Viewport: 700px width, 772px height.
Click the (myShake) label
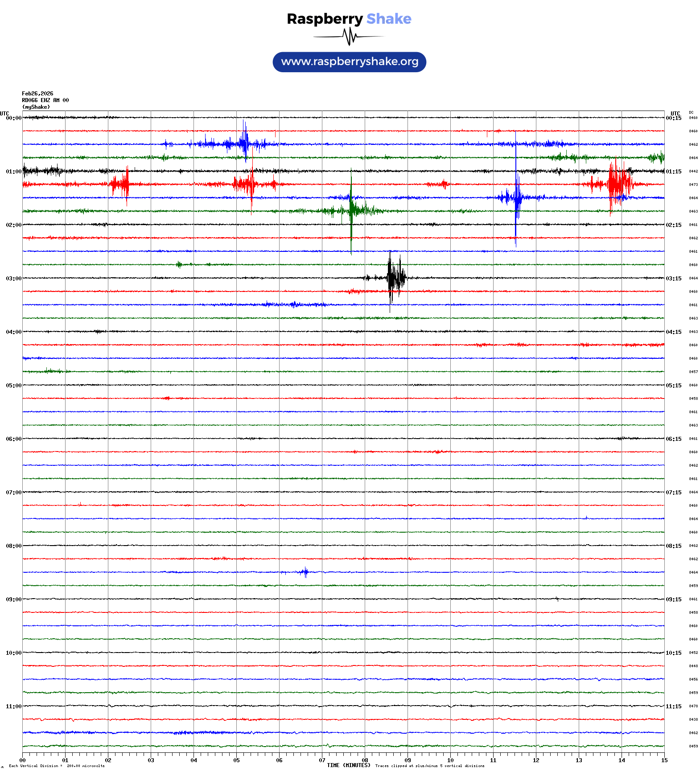click(x=36, y=107)
